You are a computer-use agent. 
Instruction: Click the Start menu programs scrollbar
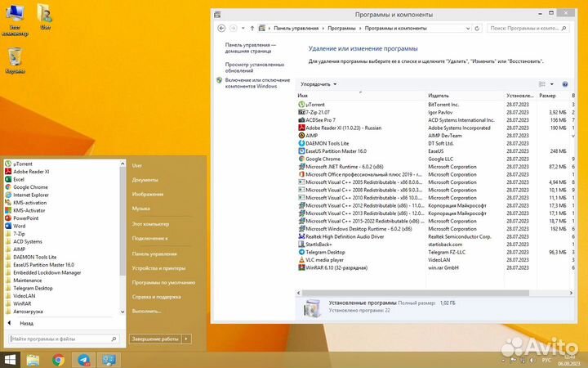pyautogui.click(x=122, y=220)
